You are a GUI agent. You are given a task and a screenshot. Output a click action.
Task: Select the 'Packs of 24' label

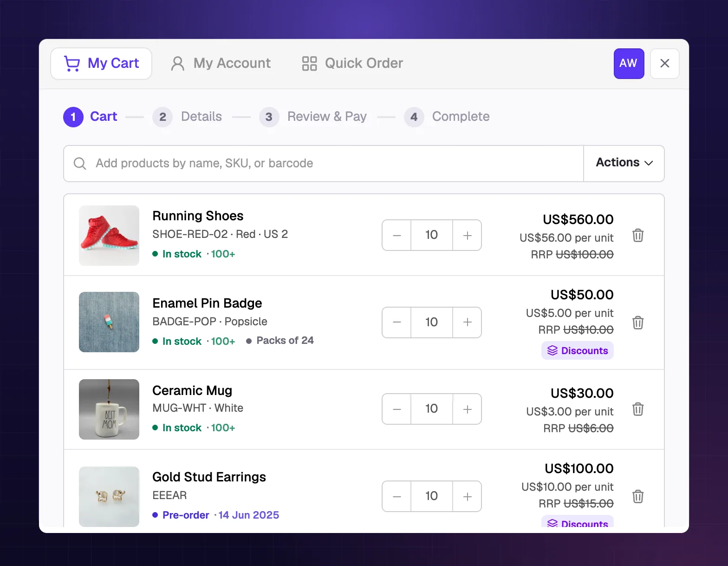(285, 341)
